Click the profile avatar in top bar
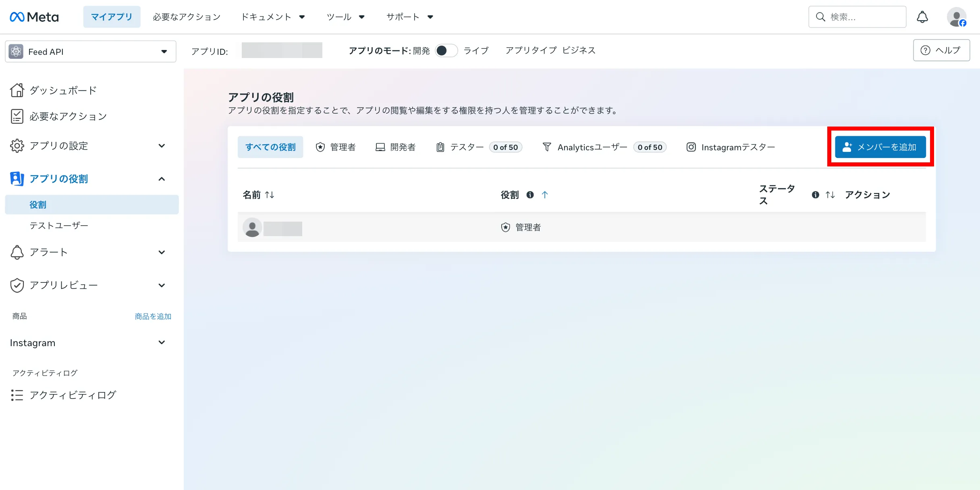Image resolution: width=980 pixels, height=490 pixels. [957, 17]
